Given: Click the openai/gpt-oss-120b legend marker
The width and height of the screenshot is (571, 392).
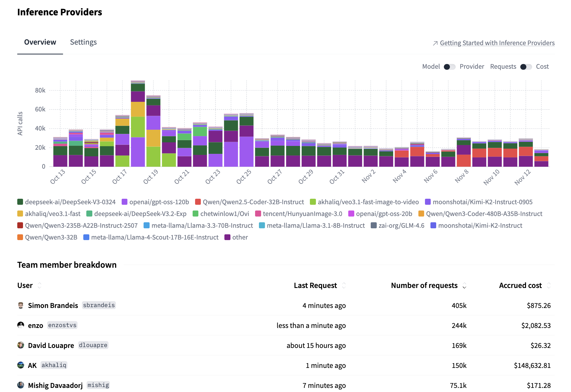Looking at the screenshot, I should coord(124,202).
